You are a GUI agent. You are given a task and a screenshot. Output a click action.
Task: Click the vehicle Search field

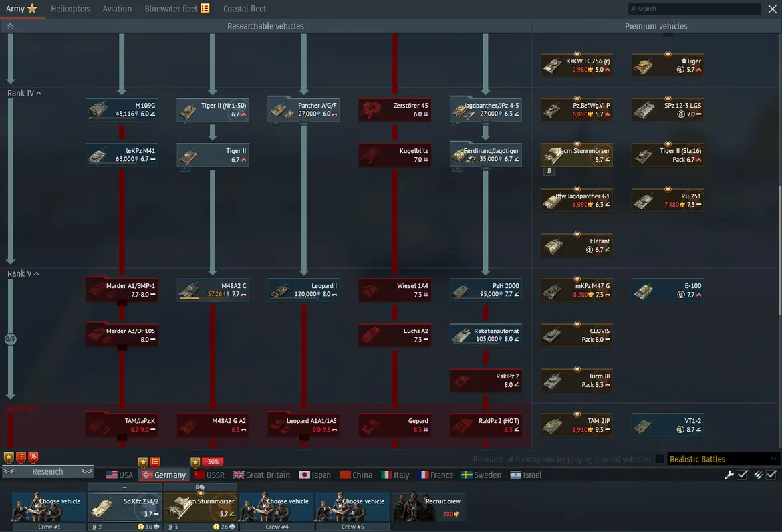pos(694,9)
